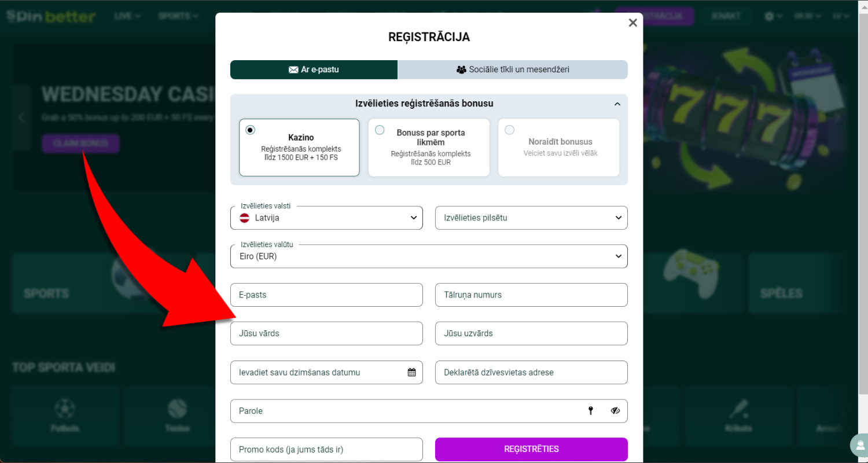The image size is (868, 463).
Task: Click the E-pasts input field
Action: click(326, 295)
